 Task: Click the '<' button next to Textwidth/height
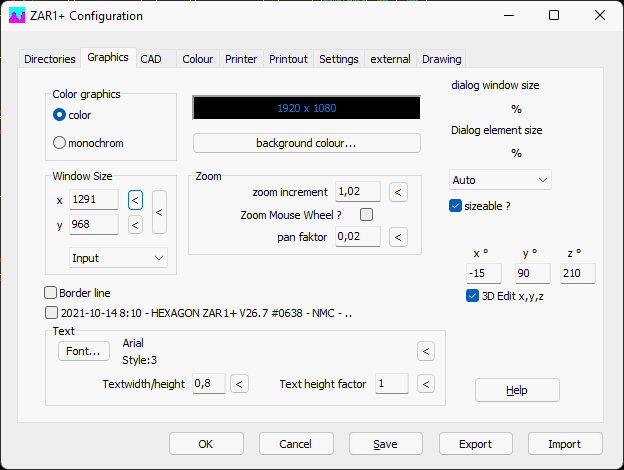pyautogui.click(x=239, y=384)
